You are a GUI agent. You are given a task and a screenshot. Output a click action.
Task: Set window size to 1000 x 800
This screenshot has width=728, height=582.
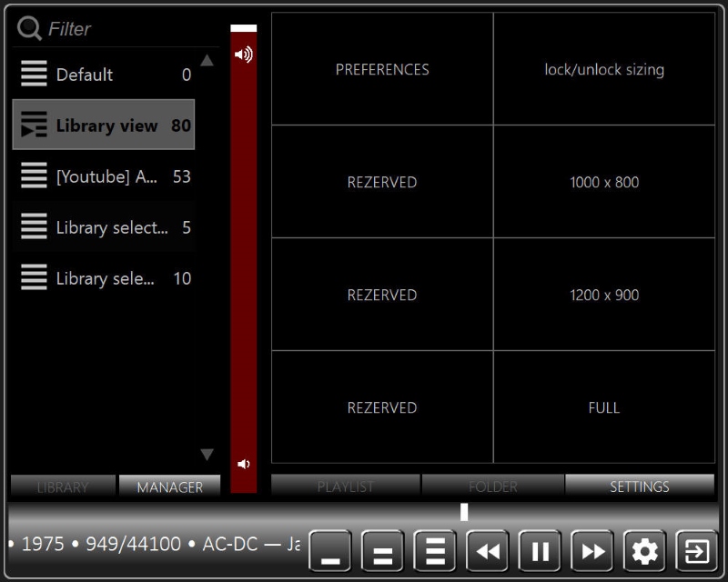click(604, 182)
